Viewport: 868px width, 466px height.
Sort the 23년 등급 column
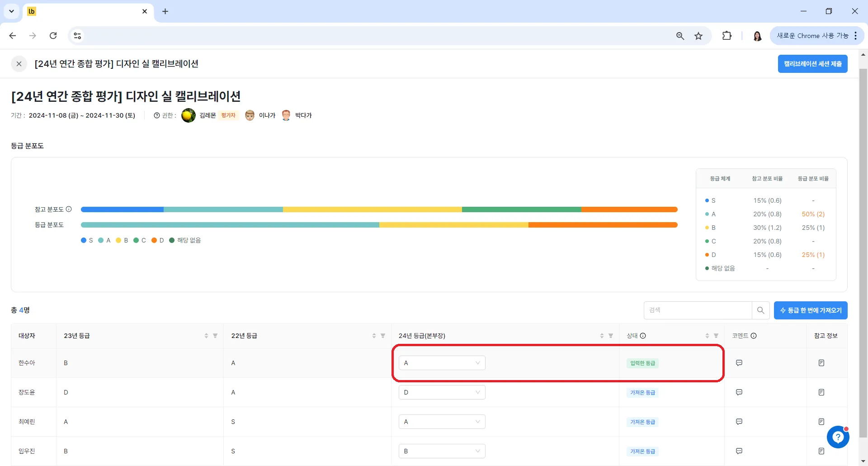206,336
